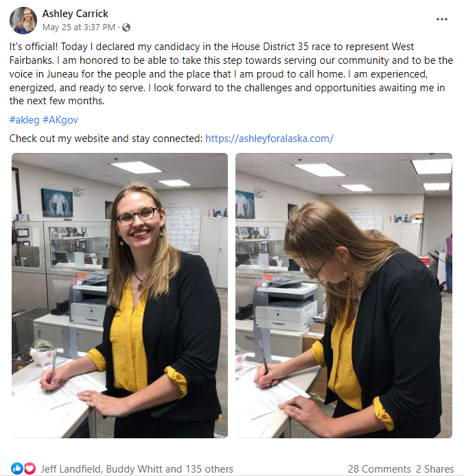This screenshot has width=464, height=476.
Task: View the 2 Shares list
Action: 434,468
